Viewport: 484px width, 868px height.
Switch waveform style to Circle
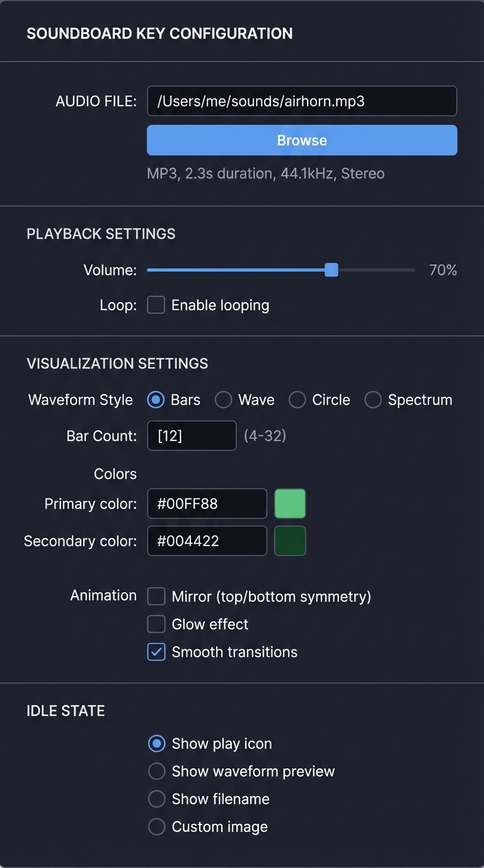[x=297, y=399]
